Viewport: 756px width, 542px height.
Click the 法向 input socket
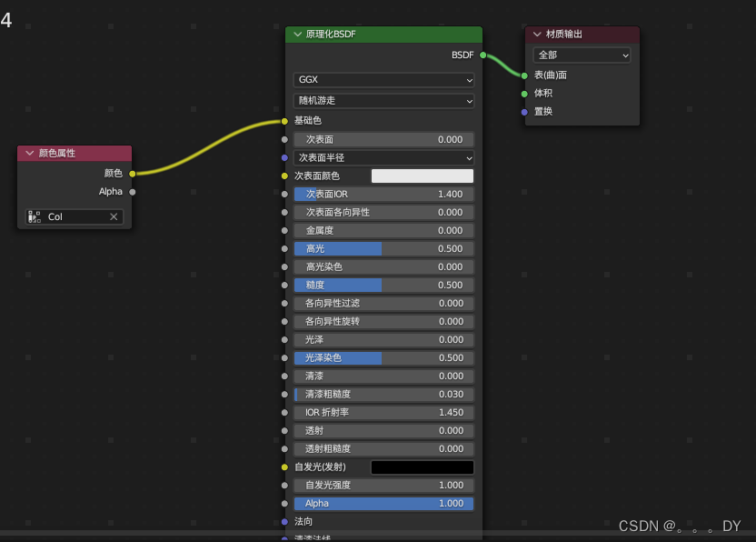[284, 522]
